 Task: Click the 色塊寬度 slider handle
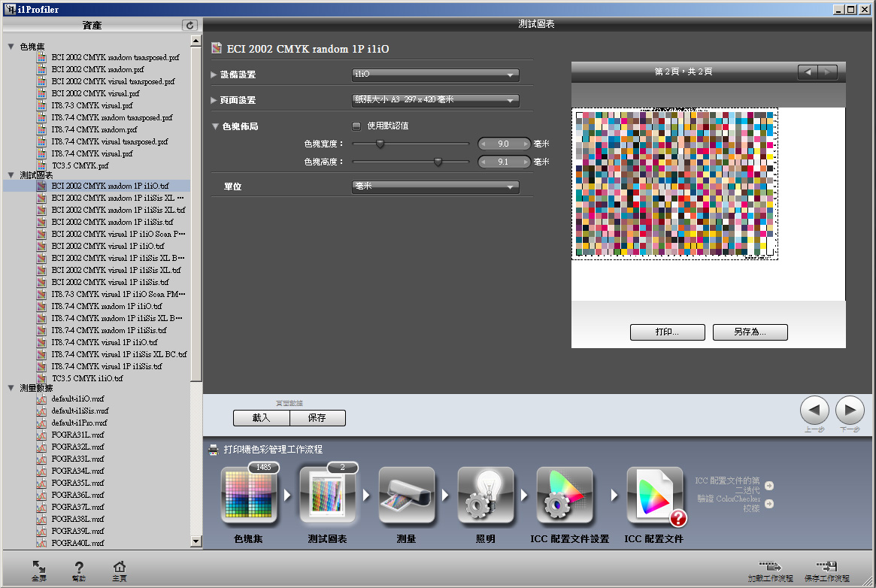pos(380,144)
